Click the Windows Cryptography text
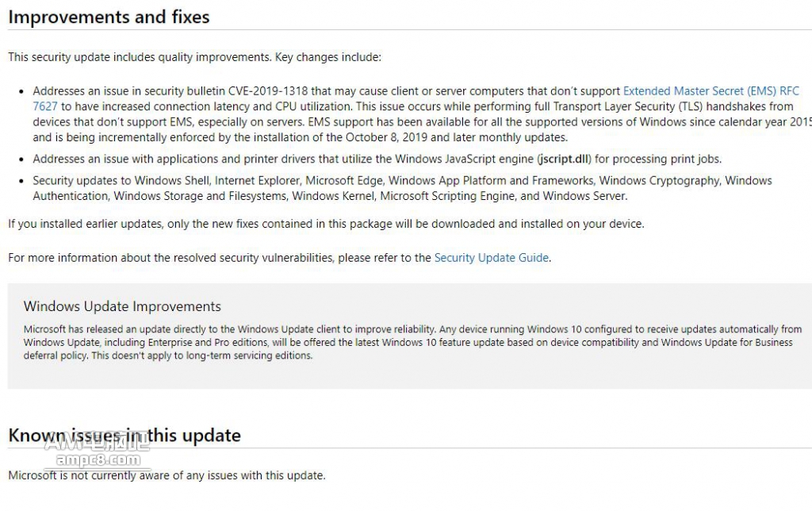This screenshot has height=511, width=812. [x=659, y=181]
